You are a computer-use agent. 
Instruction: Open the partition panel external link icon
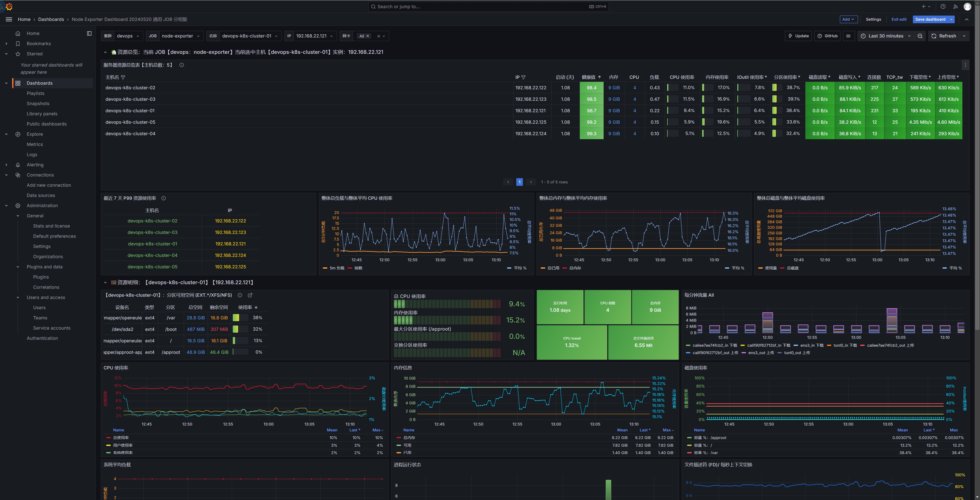point(250,295)
